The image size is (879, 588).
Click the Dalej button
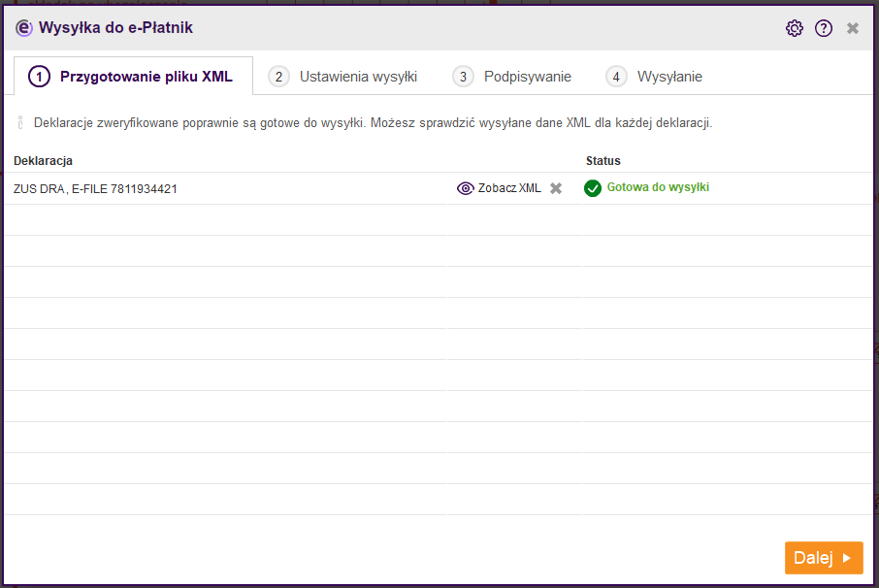point(824,558)
